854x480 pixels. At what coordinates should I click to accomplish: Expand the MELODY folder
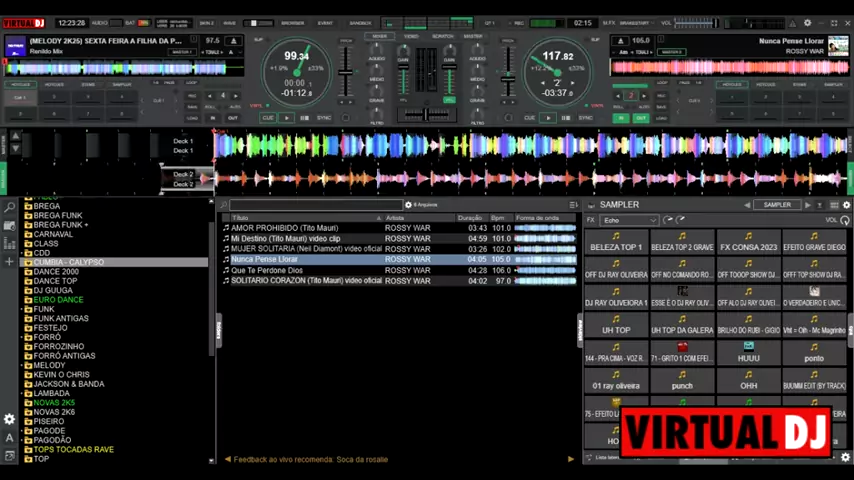(22, 366)
